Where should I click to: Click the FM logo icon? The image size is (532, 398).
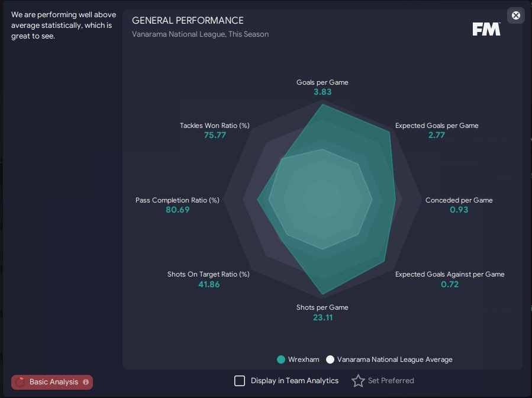click(486, 29)
